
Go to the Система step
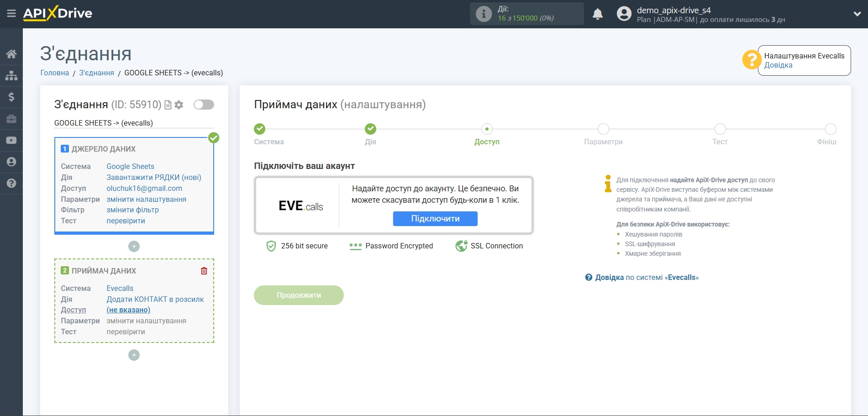[259, 129]
